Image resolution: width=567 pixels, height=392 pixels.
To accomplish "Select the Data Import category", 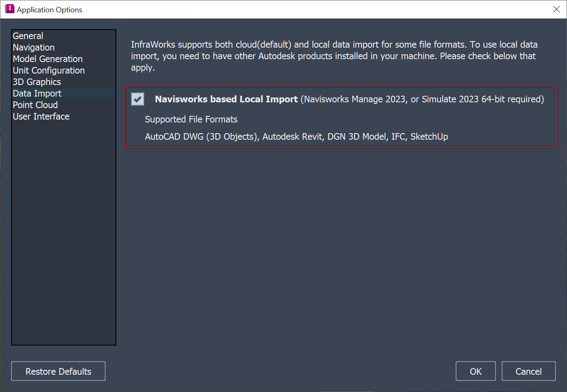I will 37,93.
